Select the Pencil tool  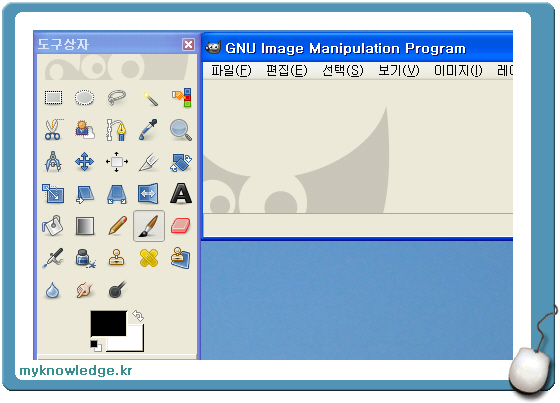117,226
